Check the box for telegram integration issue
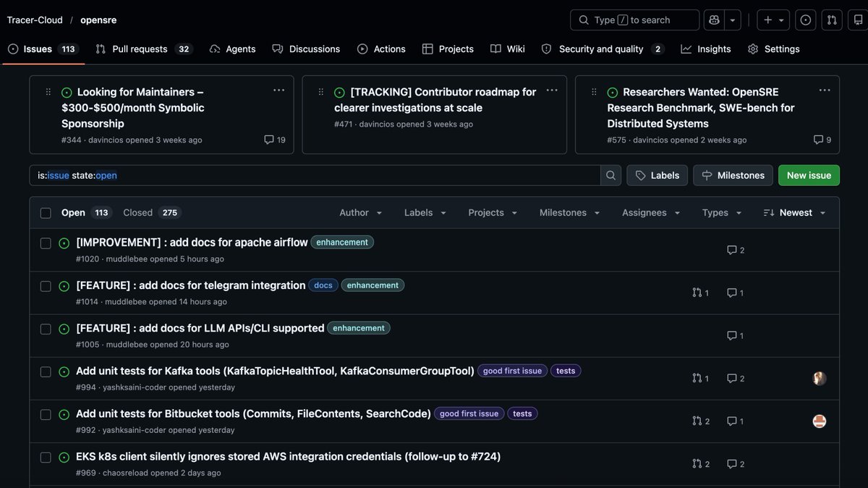Screen dimensions: 868x488 click(x=46, y=286)
